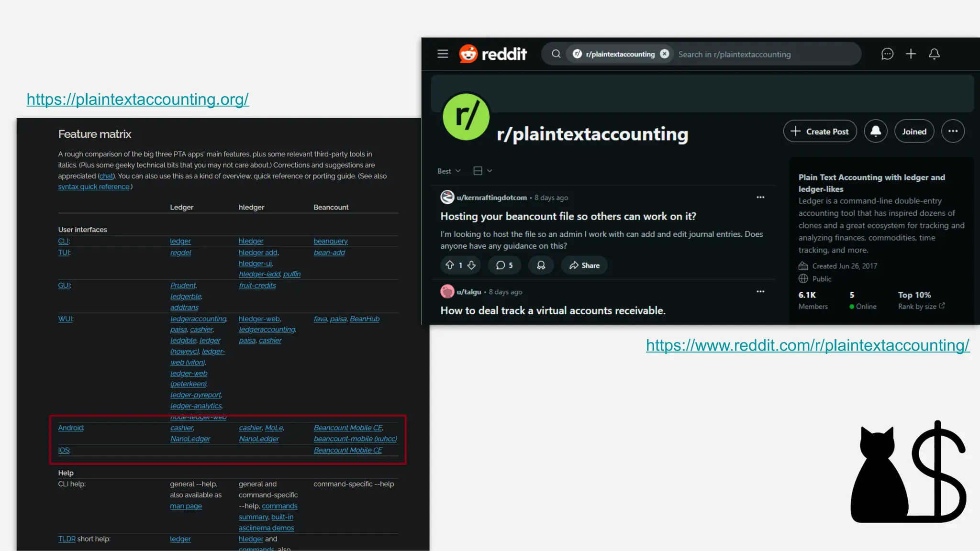980x551 pixels.
Task: Open Reddit chat icon
Action: click(x=887, y=54)
